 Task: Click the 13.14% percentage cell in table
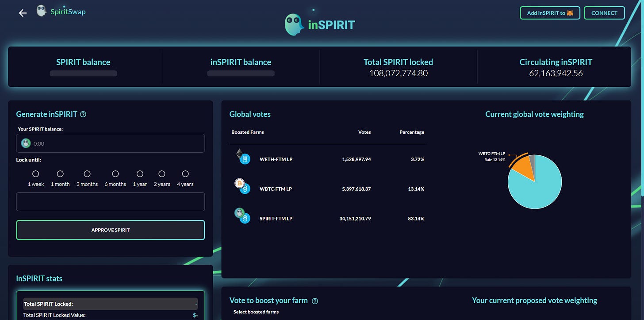click(416, 189)
